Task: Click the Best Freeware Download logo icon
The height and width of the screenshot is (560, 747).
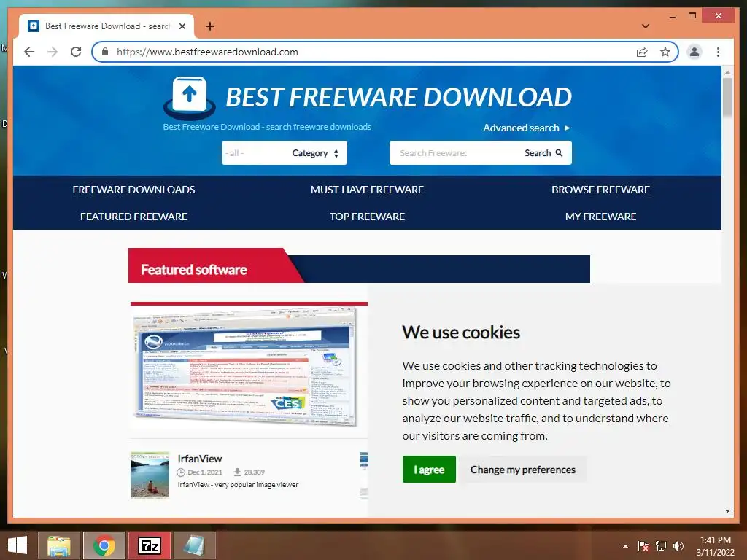Action: click(189, 98)
